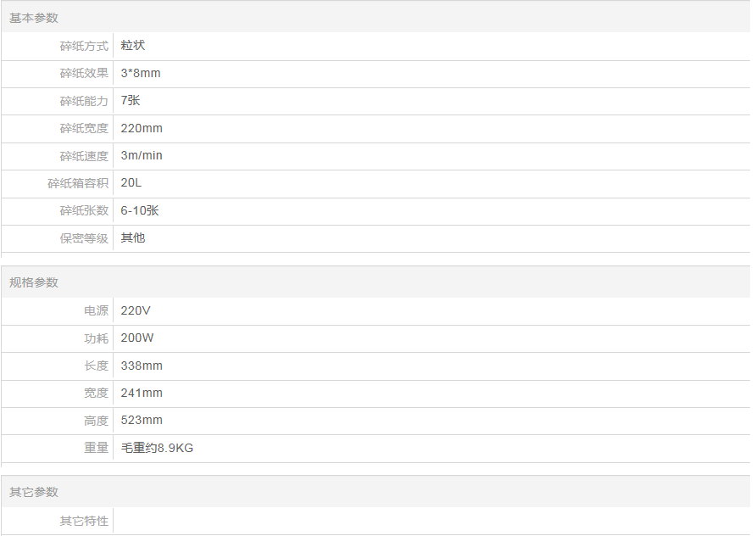Click the 338mm length value

pos(142,366)
